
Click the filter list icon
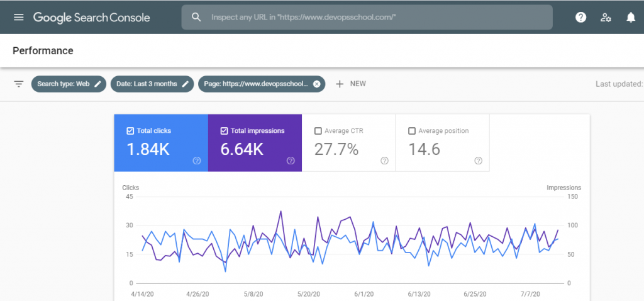click(18, 84)
